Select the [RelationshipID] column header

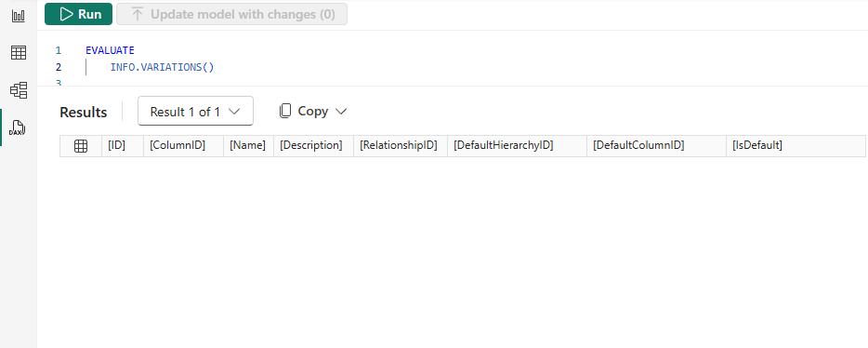tap(401, 146)
